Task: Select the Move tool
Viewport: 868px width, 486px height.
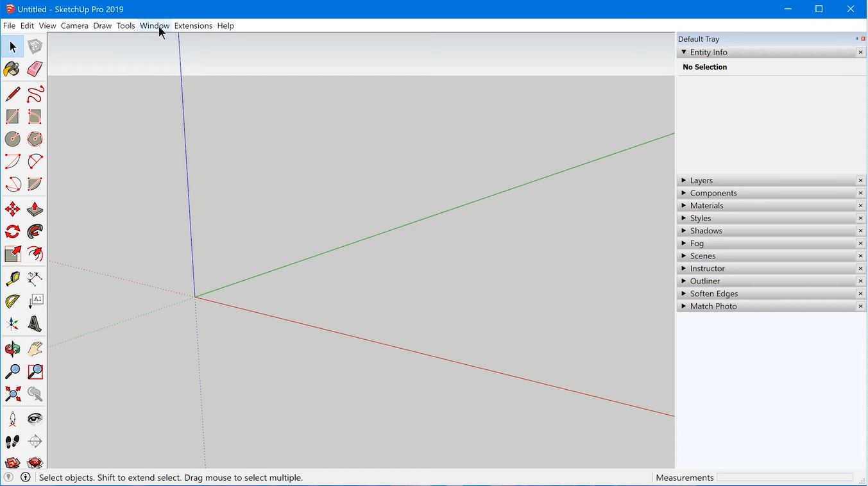Action: 12,209
